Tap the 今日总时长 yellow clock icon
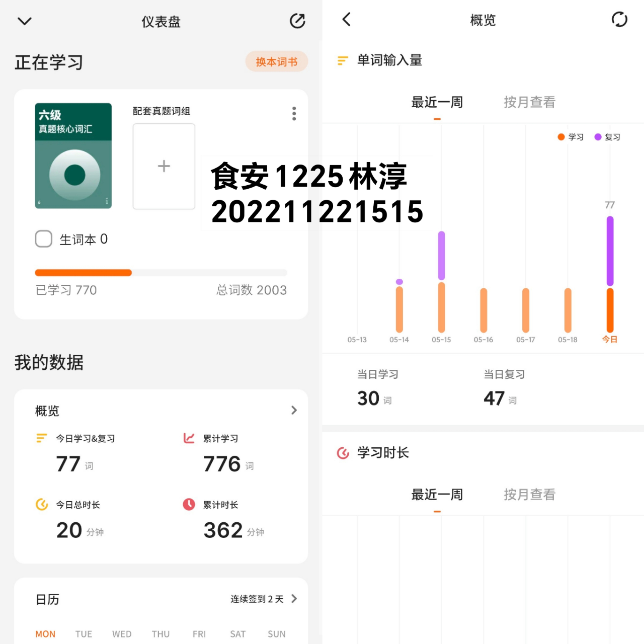644x644 pixels. [x=42, y=504]
